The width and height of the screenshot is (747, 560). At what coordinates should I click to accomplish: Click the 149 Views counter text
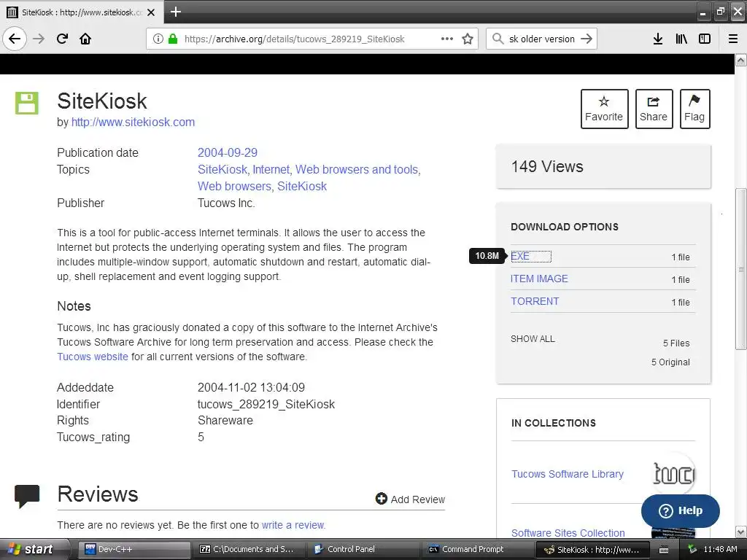(x=547, y=167)
